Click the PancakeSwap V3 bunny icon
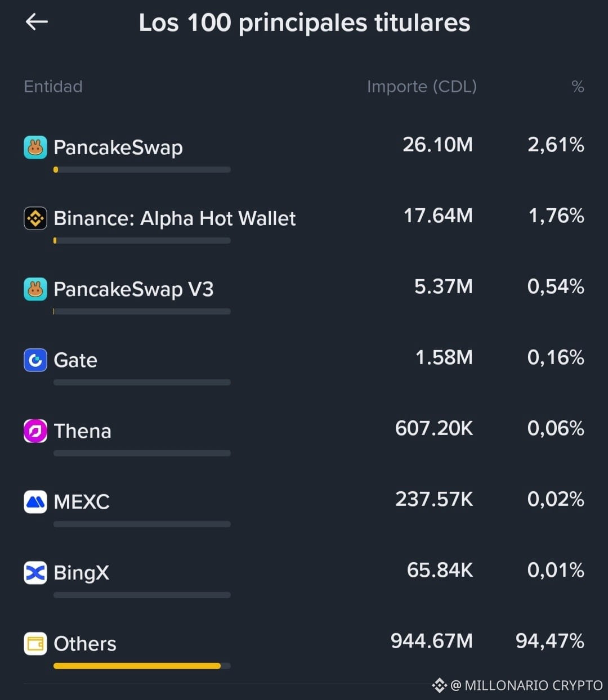Screen dimensions: 608x700 [x=35, y=289]
